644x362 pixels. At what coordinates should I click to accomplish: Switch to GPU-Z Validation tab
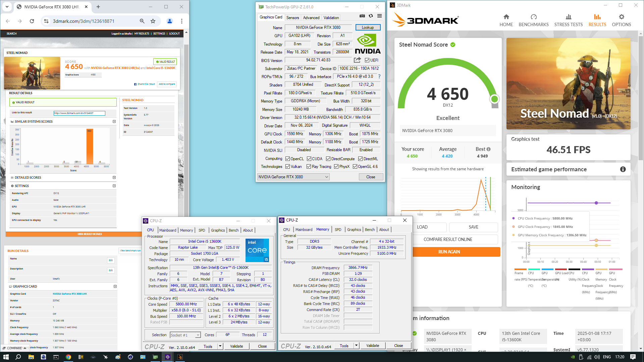tap(331, 18)
